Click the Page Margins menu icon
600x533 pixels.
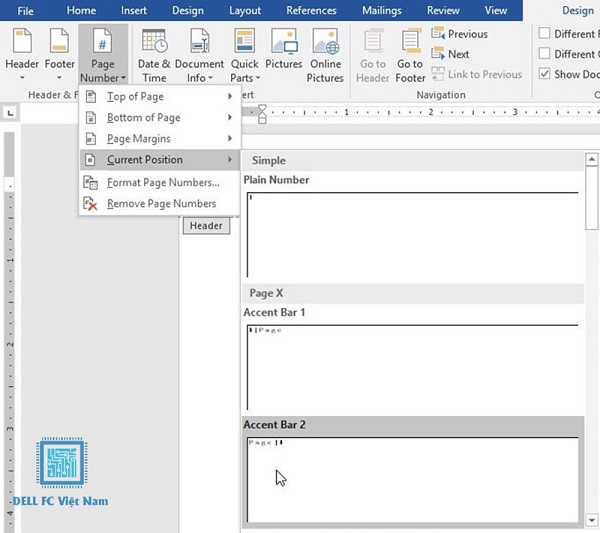click(x=91, y=139)
